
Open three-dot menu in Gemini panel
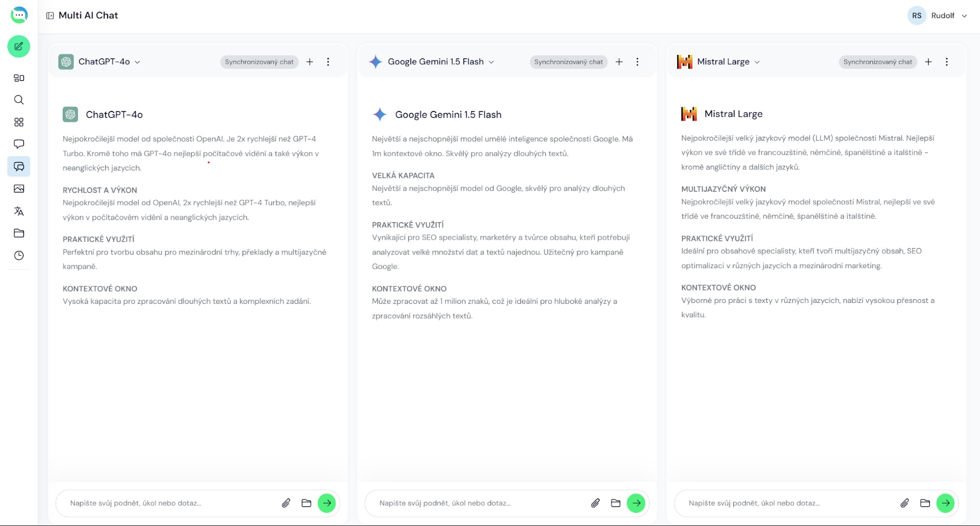(x=637, y=62)
